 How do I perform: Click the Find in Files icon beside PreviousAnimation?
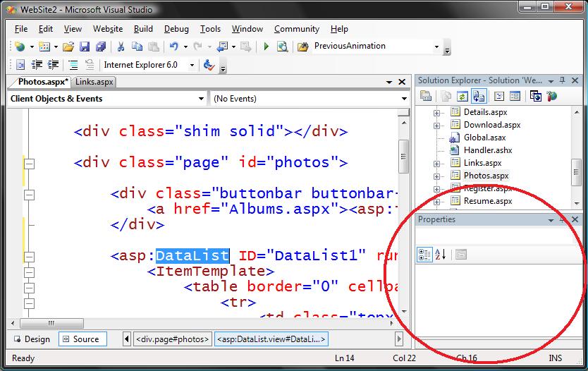pos(303,47)
